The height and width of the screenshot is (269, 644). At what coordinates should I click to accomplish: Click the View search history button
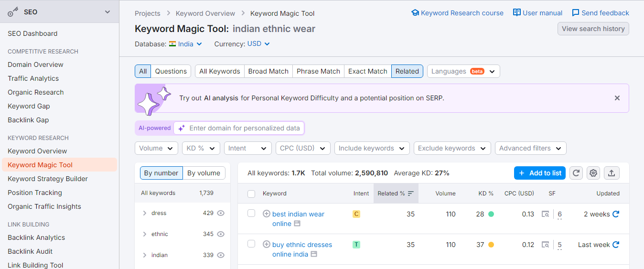(x=593, y=29)
